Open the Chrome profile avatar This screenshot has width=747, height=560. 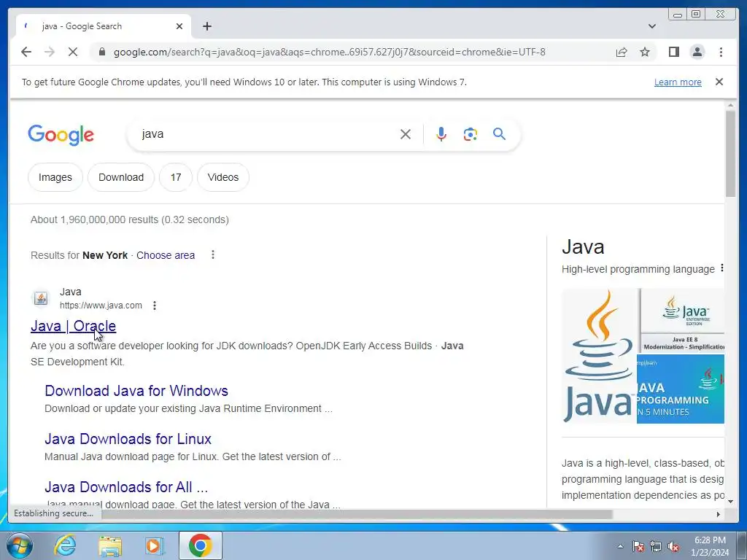click(x=697, y=52)
